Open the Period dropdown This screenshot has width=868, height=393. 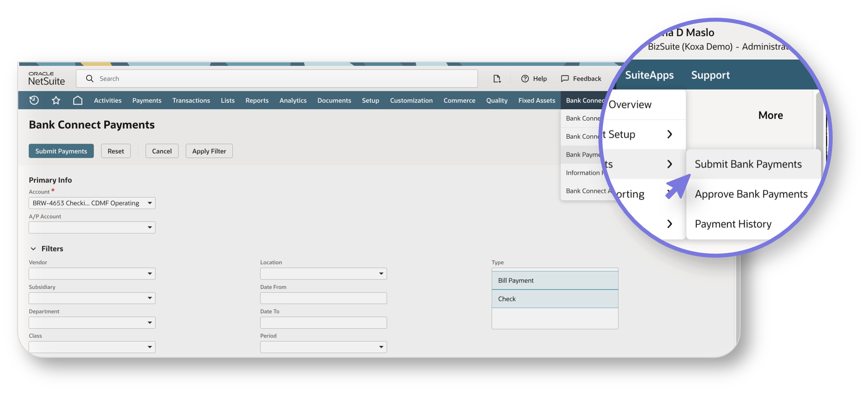click(x=323, y=347)
